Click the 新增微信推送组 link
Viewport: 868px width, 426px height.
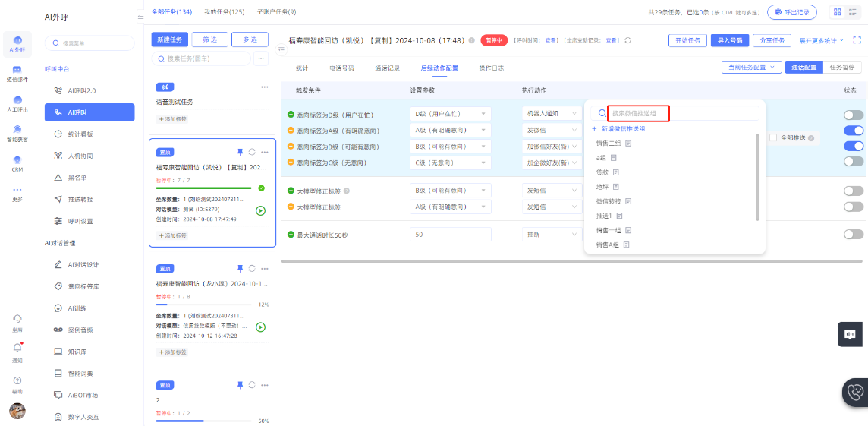[x=622, y=129]
